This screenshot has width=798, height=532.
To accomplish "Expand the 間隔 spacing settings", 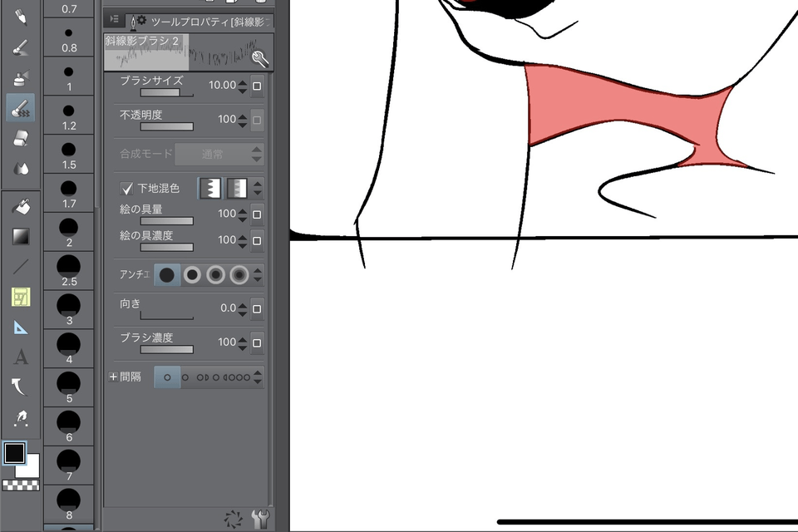I will [113, 377].
